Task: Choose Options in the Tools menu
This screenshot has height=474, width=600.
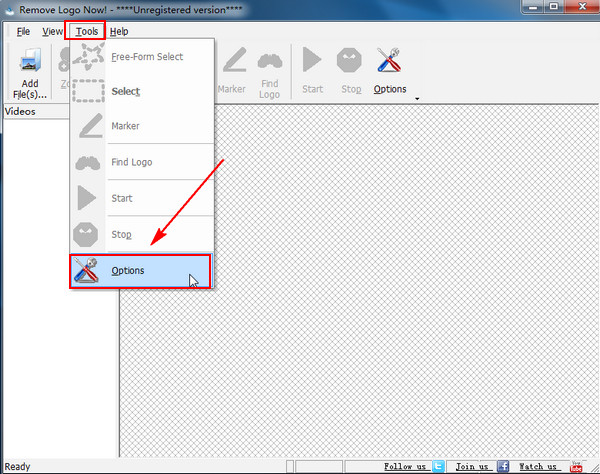Action: (x=140, y=271)
